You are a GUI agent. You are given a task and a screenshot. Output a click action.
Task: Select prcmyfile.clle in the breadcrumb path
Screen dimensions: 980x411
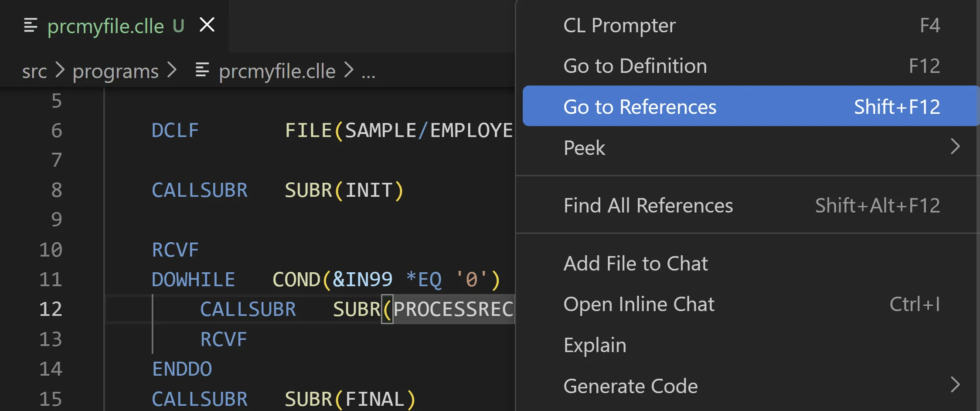coord(277,71)
